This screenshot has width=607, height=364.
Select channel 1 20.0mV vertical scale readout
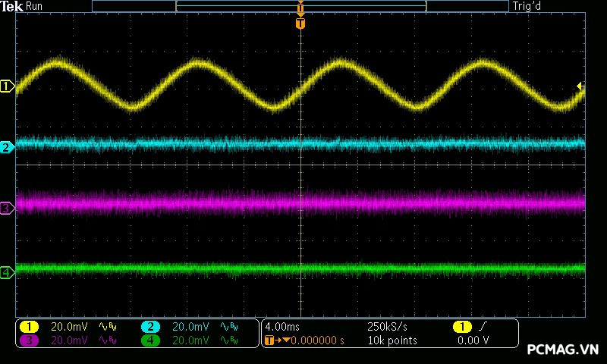point(69,327)
